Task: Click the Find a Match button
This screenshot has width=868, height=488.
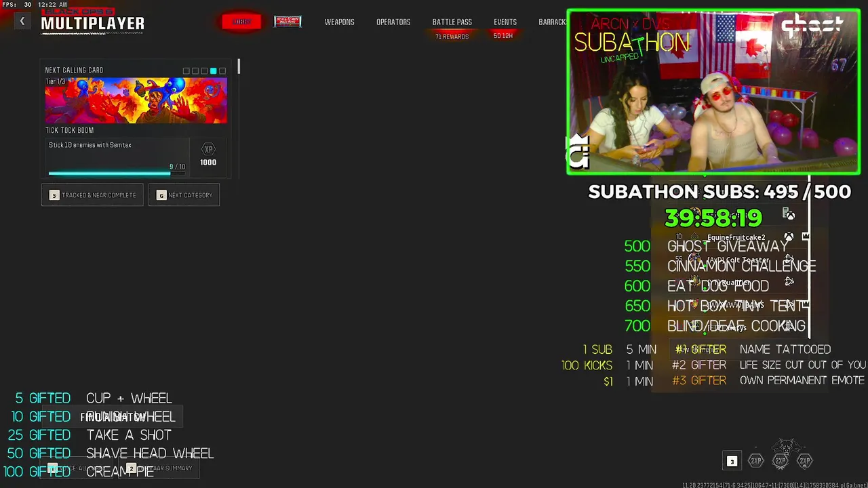Action: pyautogui.click(x=111, y=417)
